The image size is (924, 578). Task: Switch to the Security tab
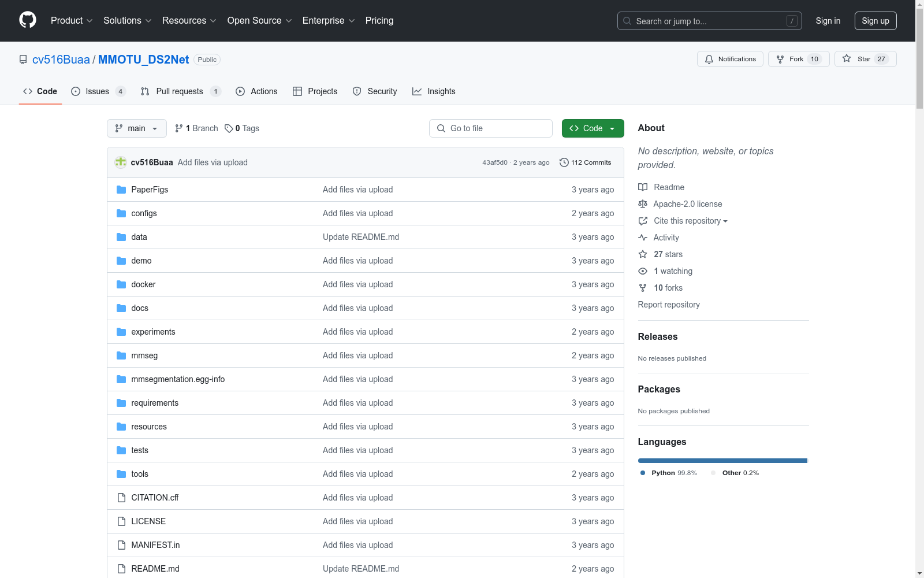coord(375,91)
